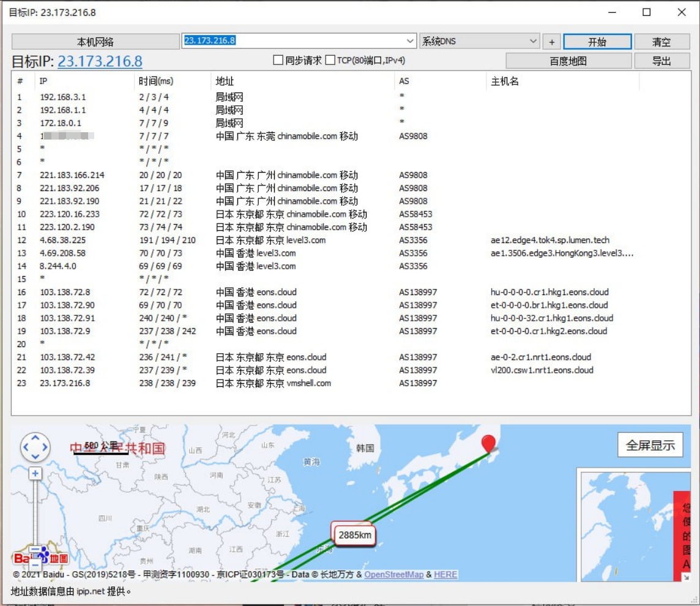The width and height of the screenshot is (700, 606).
Task: Pan the map down with the down arrow
Action: [x=35, y=457]
